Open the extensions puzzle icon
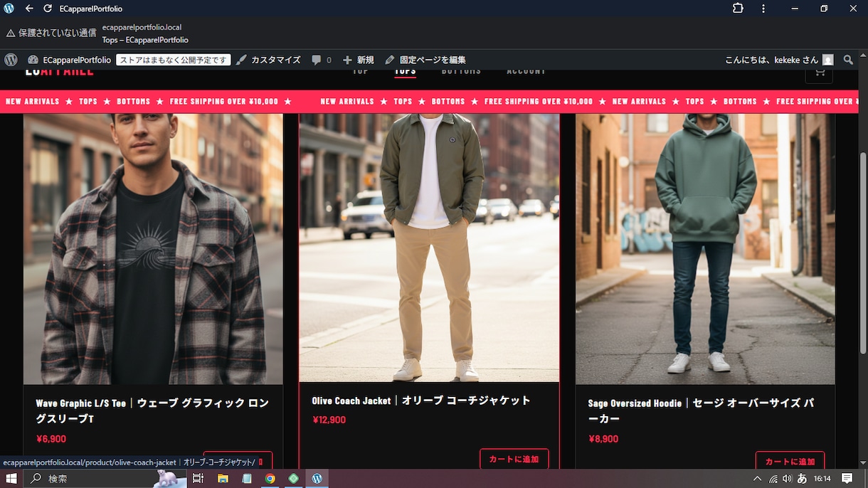 click(x=738, y=9)
